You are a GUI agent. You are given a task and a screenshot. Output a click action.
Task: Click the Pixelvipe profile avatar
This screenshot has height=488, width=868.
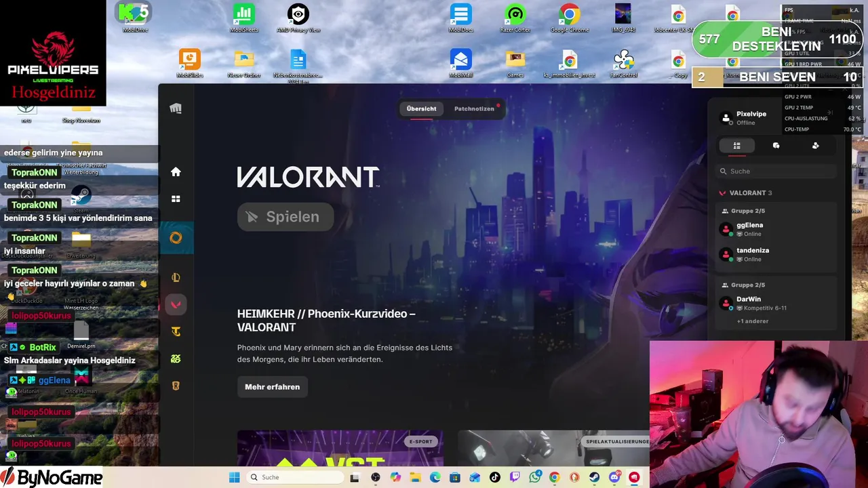click(726, 118)
